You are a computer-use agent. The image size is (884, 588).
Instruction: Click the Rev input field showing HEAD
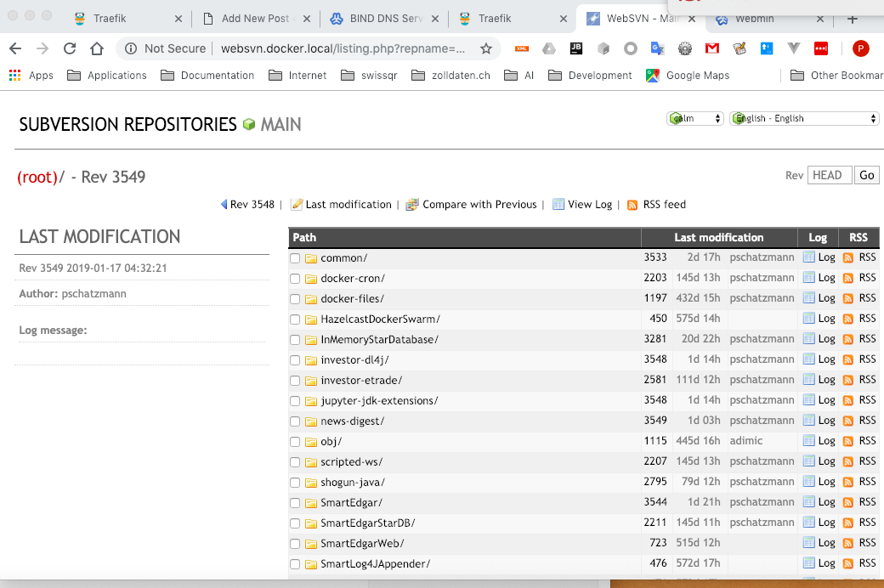click(x=828, y=175)
